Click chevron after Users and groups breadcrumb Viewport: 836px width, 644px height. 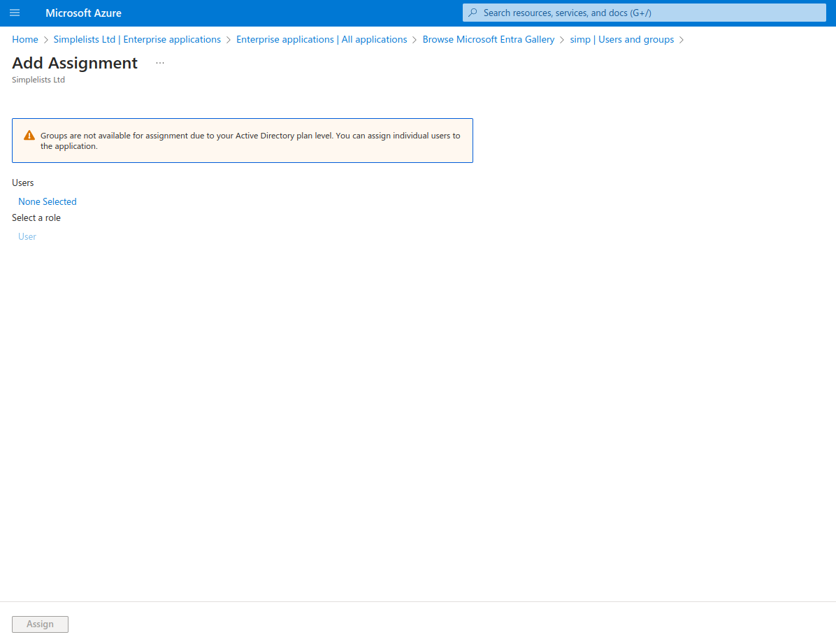tap(682, 40)
